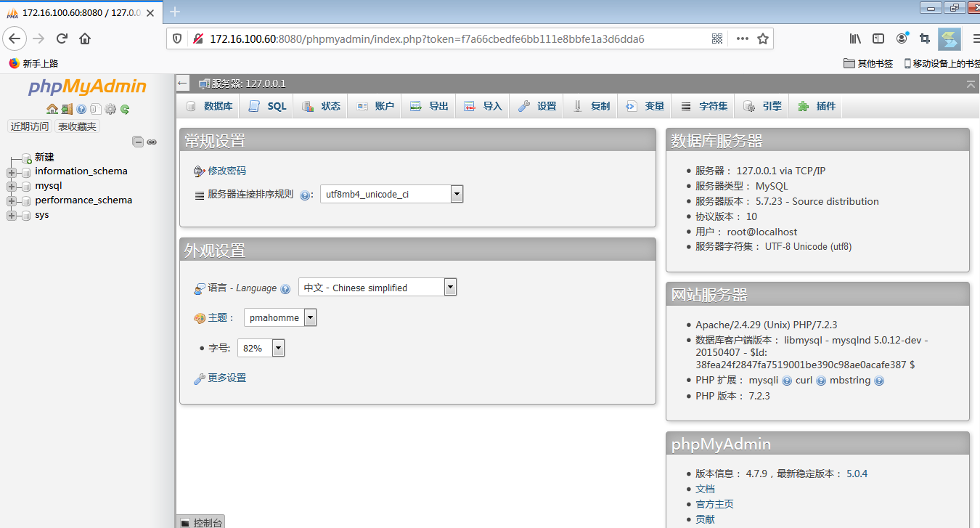Viewport: 980px width, 528px height.
Task: Click the collapse top menu chevron icon
Action: pyautogui.click(x=971, y=84)
